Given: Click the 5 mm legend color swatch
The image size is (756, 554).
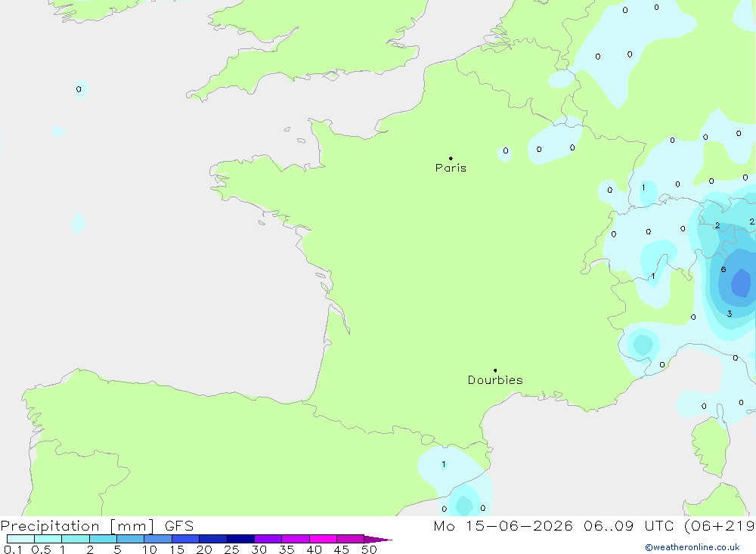Looking at the screenshot, I should [x=130, y=539].
